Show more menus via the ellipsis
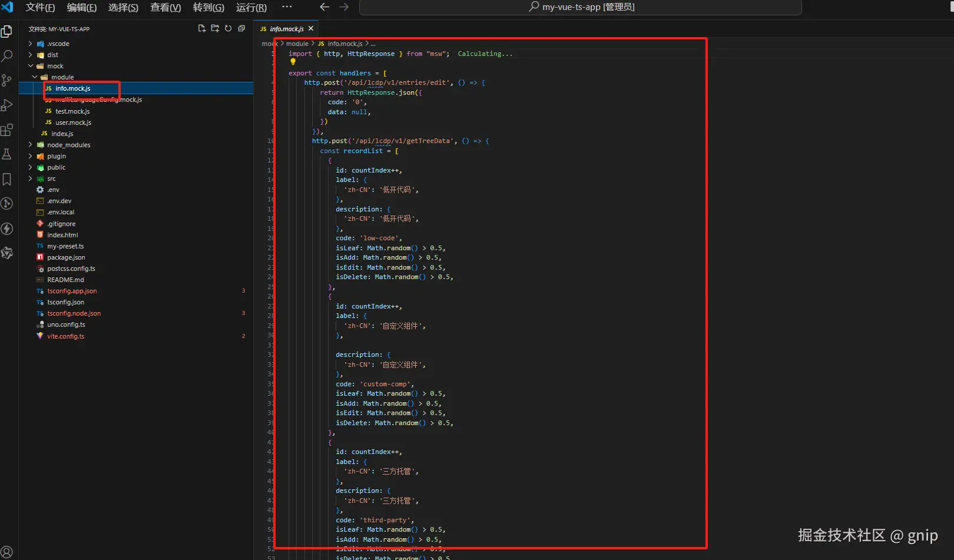The width and height of the screenshot is (954, 560). [x=287, y=7]
